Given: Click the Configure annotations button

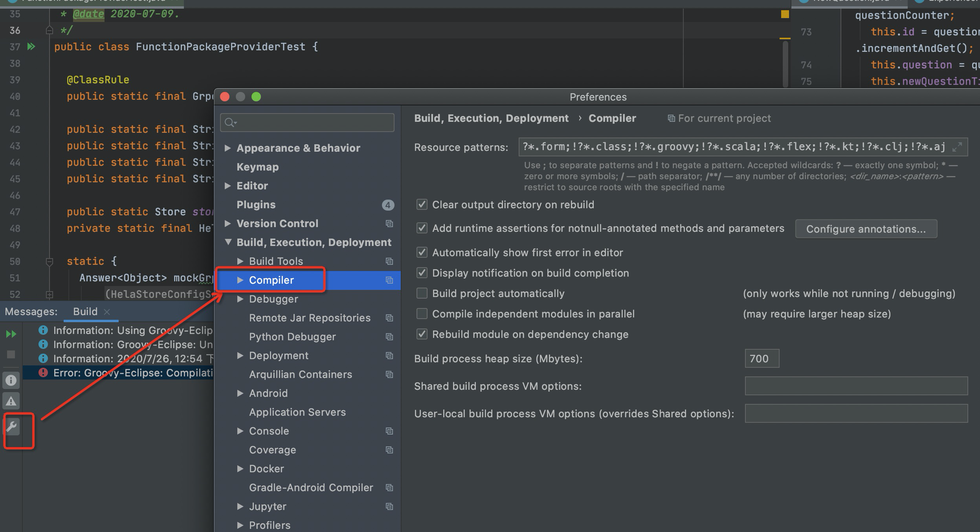Looking at the screenshot, I should pos(866,229).
